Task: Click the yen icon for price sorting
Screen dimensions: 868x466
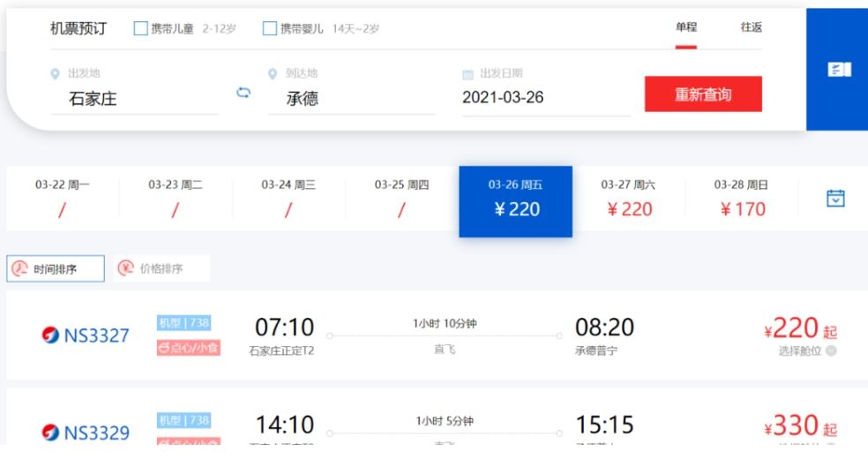Action: point(125,269)
